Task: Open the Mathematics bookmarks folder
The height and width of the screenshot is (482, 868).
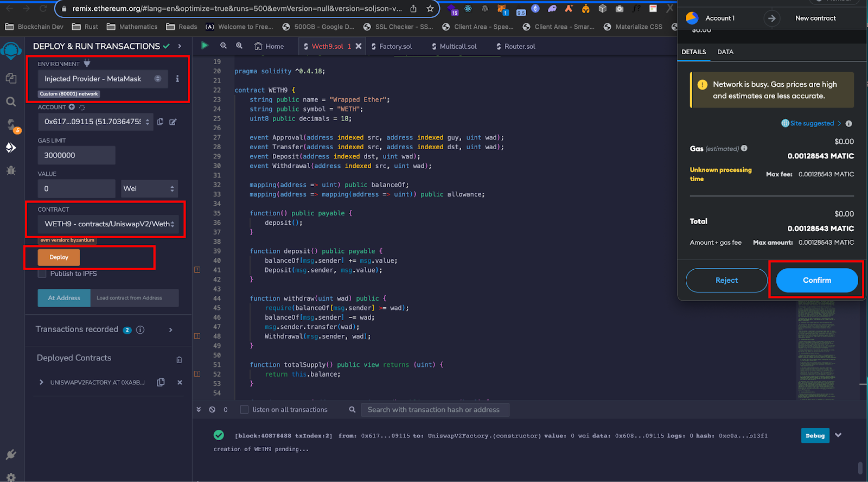Action: pyautogui.click(x=132, y=27)
